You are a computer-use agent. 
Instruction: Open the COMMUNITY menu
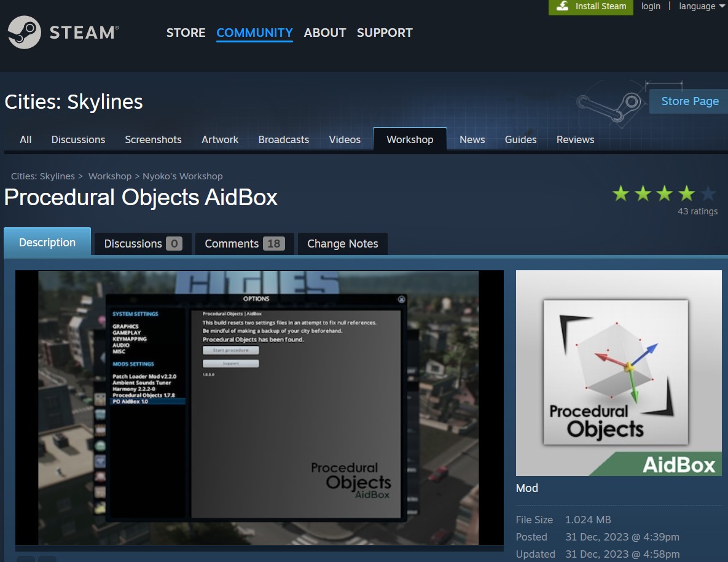pyautogui.click(x=254, y=33)
